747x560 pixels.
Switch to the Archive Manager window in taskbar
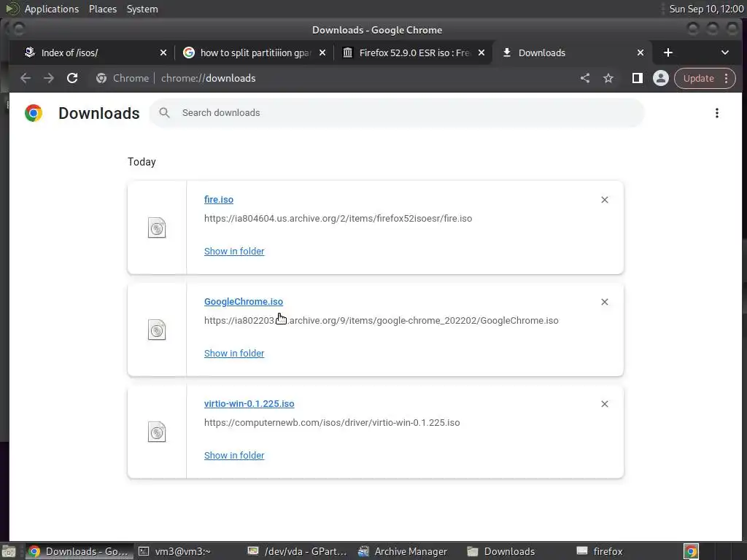click(x=409, y=551)
